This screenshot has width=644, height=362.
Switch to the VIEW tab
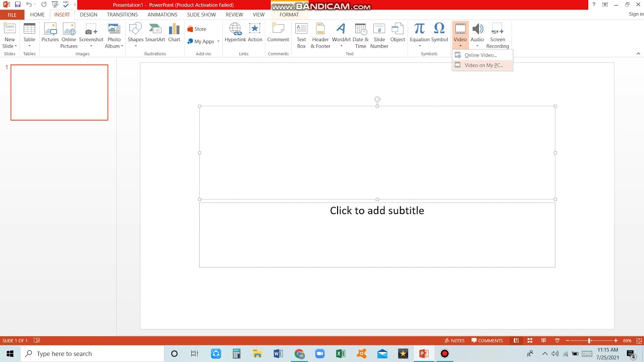click(x=259, y=15)
